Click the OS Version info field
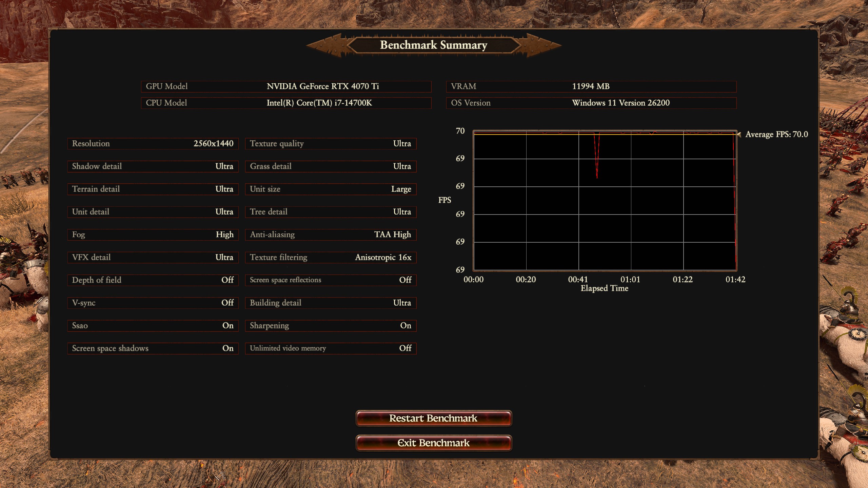868x488 pixels. click(x=591, y=103)
